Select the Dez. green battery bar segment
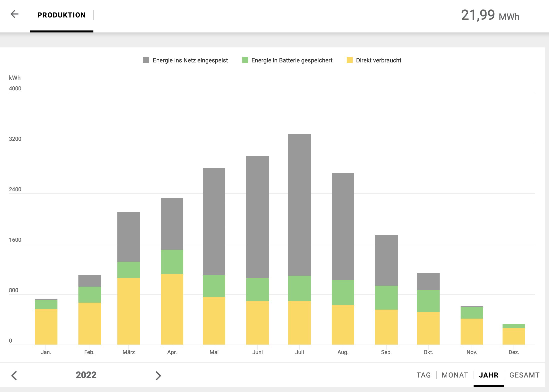 tap(514, 326)
